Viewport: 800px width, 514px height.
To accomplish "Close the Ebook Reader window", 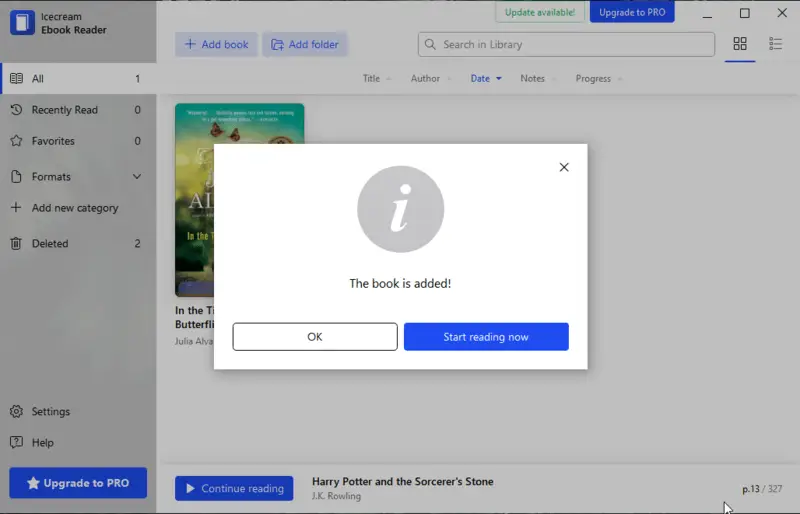I will (782, 13).
